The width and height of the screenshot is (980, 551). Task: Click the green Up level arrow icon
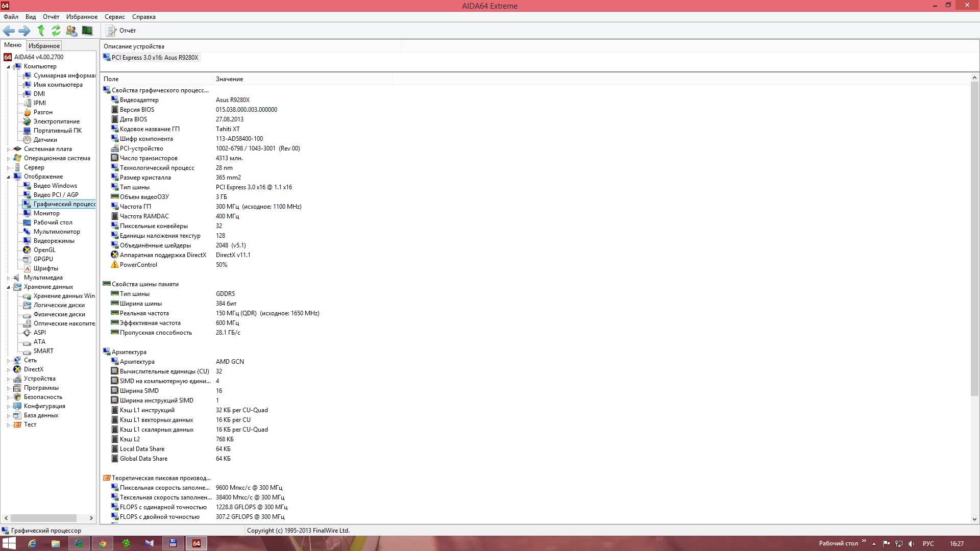(41, 31)
